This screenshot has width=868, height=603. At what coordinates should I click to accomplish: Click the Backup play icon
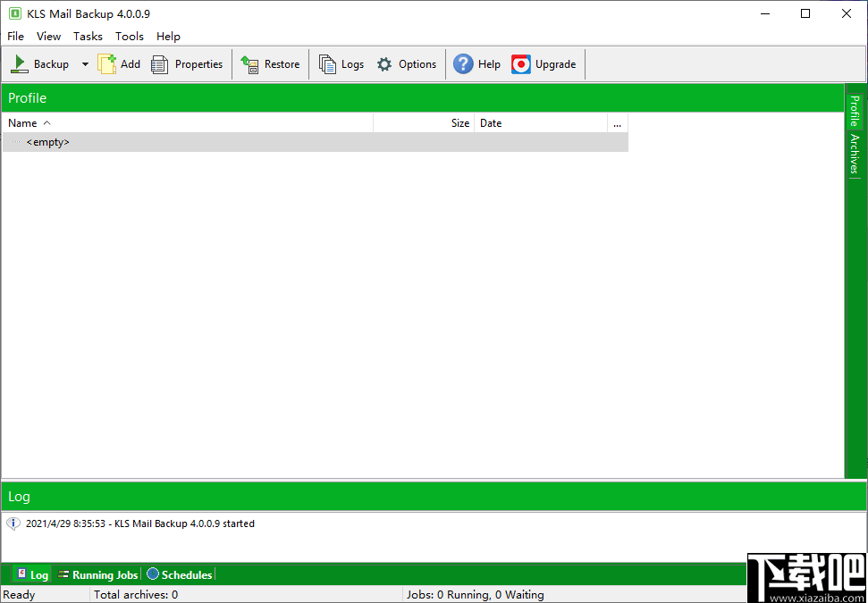pos(20,64)
